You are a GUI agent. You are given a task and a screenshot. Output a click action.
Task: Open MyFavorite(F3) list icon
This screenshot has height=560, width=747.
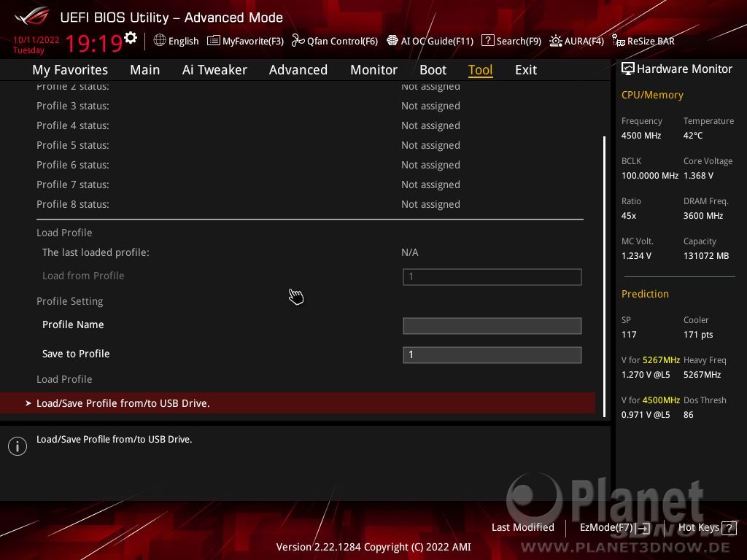(214, 41)
